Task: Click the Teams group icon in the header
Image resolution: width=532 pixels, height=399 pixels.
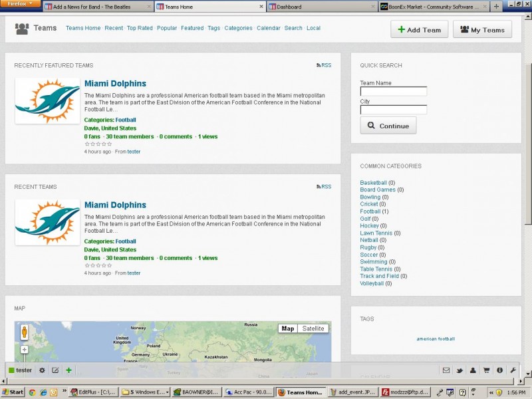Action: point(22,29)
